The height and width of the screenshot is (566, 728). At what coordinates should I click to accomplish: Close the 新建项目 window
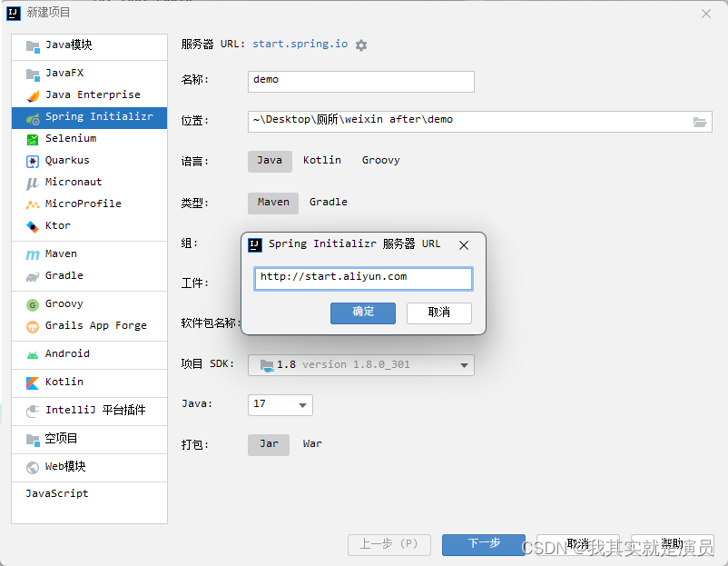(x=706, y=14)
